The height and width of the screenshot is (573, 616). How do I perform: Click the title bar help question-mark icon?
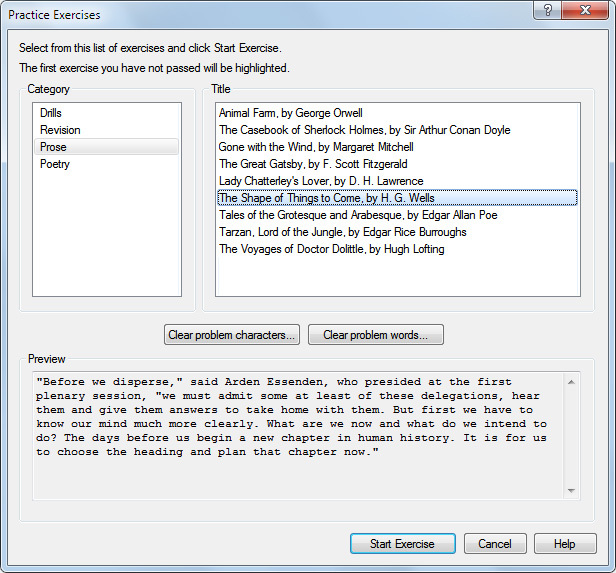(548, 10)
